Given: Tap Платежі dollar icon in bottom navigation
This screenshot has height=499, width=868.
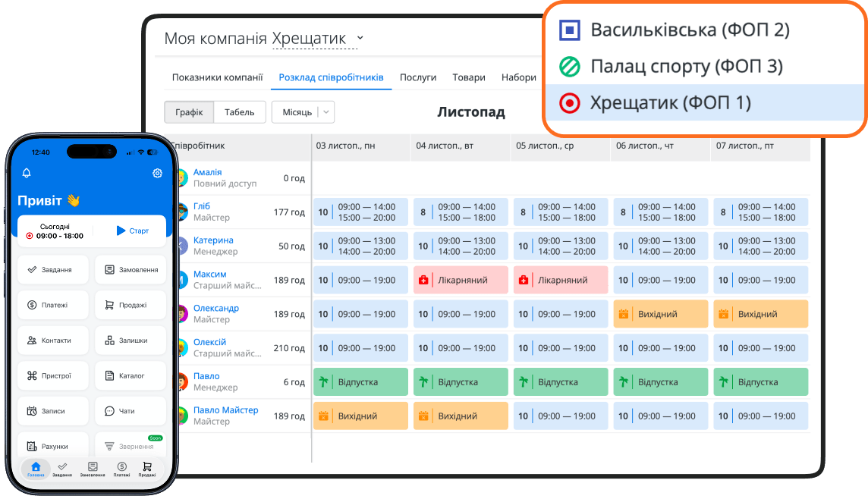Looking at the screenshot, I should (122, 469).
